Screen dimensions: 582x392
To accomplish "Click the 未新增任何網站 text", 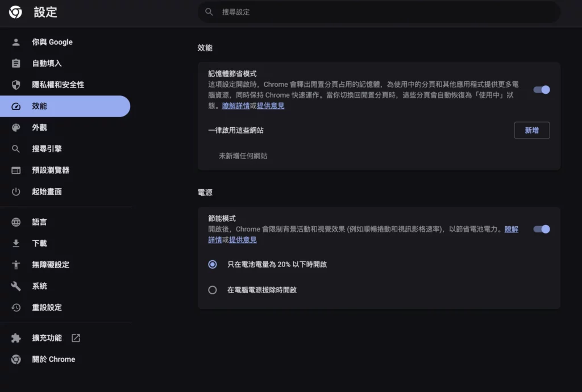I will (243, 156).
